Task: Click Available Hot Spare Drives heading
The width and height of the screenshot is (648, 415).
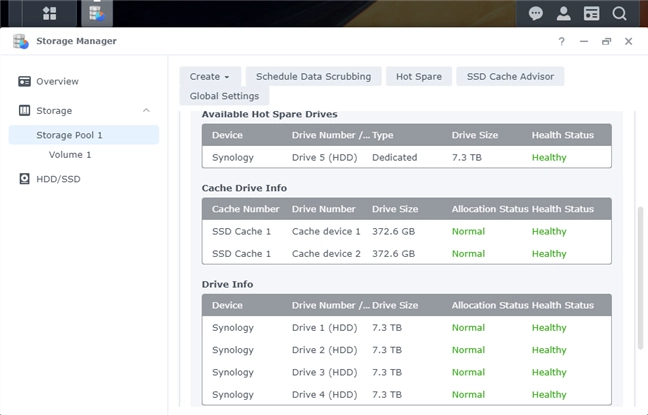Action: (x=269, y=114)
